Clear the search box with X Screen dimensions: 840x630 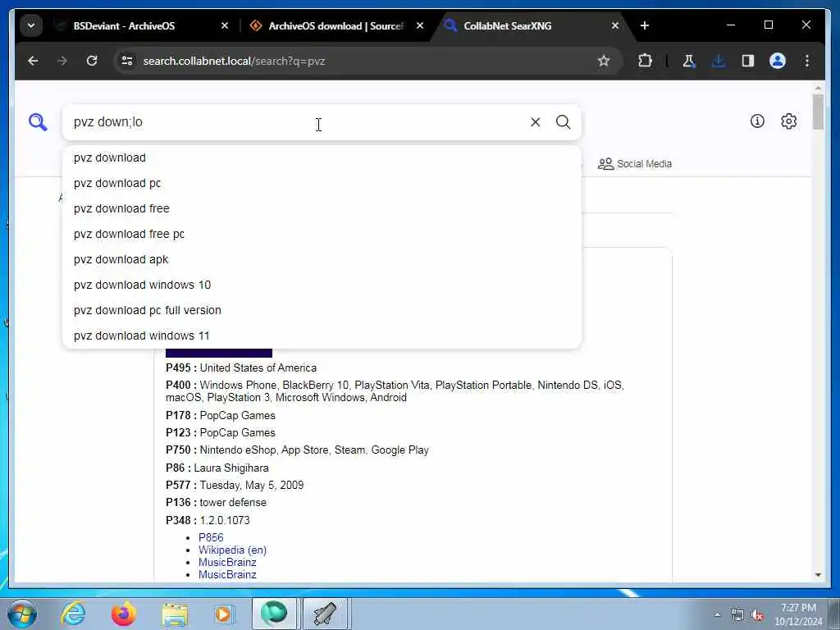click(535, 122)
